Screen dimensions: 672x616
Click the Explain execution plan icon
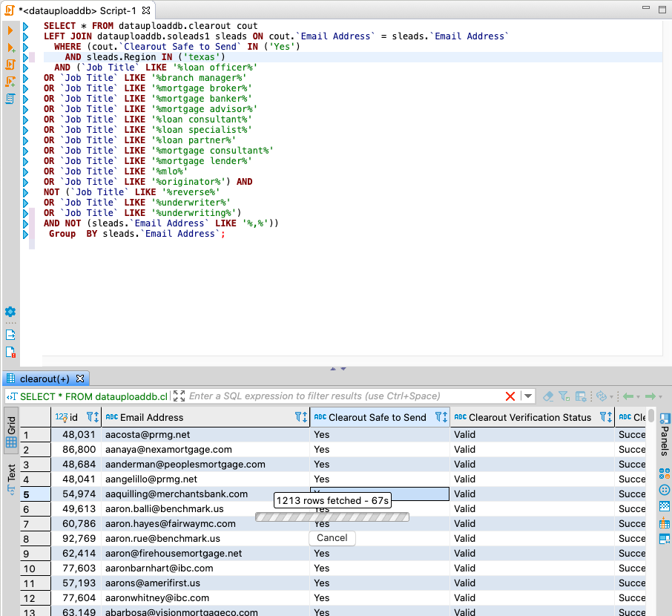(x=10, y=99)
